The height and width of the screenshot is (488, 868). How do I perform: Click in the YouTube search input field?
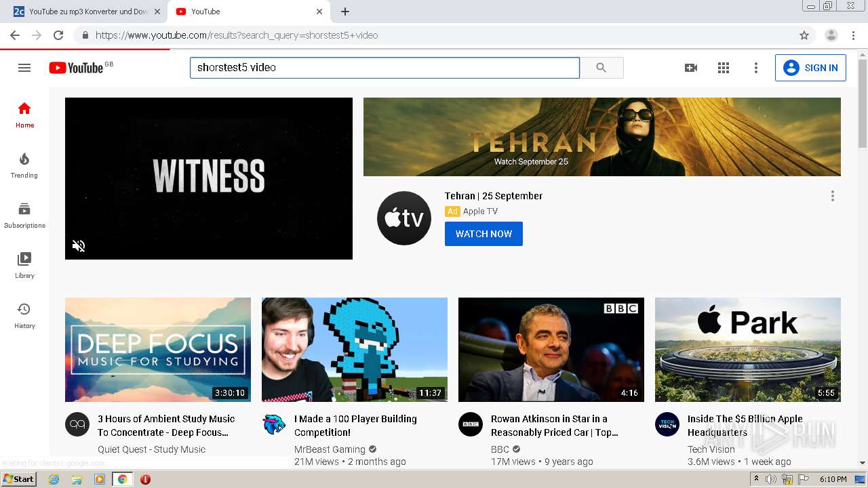[384, 68]
